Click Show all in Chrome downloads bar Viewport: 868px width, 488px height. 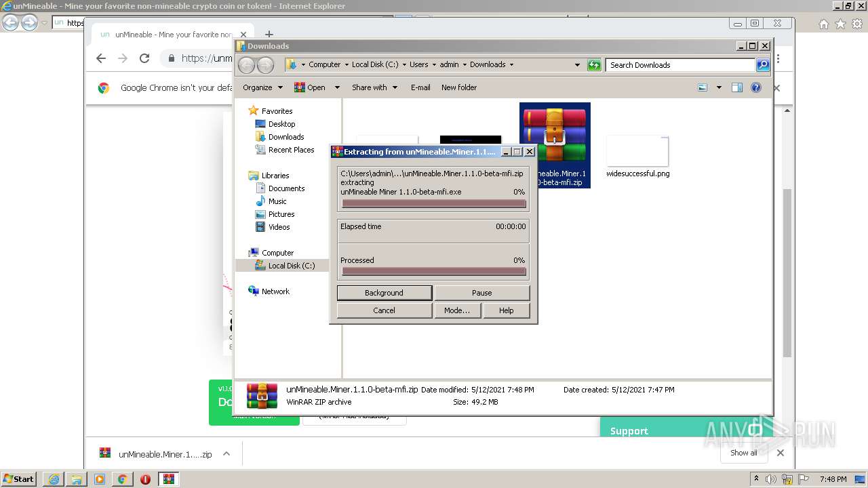(x=743, y=453)
